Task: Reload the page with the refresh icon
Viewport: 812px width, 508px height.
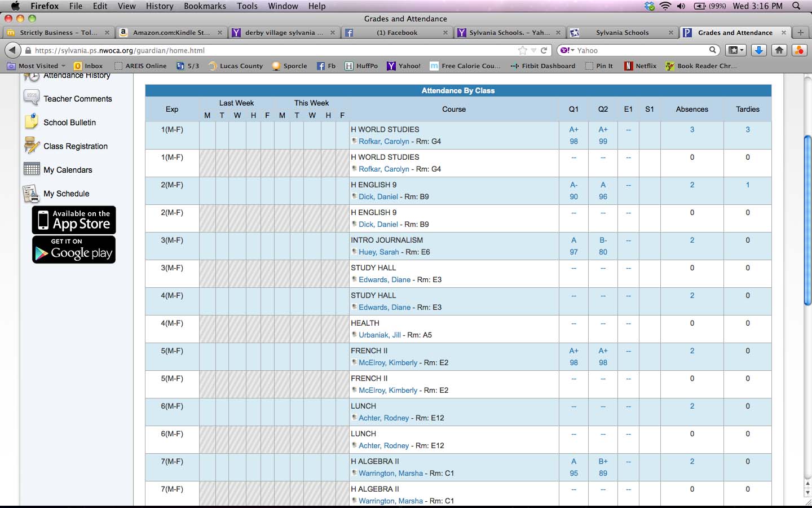Action: [544, 50]
